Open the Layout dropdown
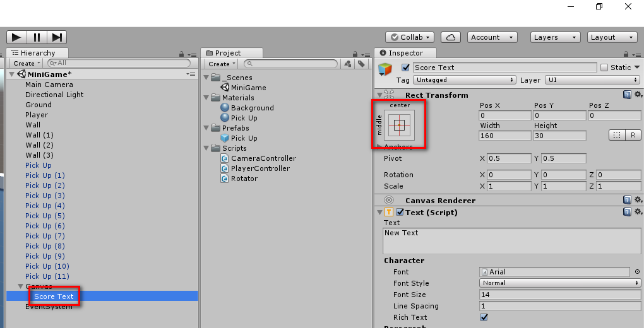Image resolution: width=644 pixels, height=328 pixels. point(612,37)
